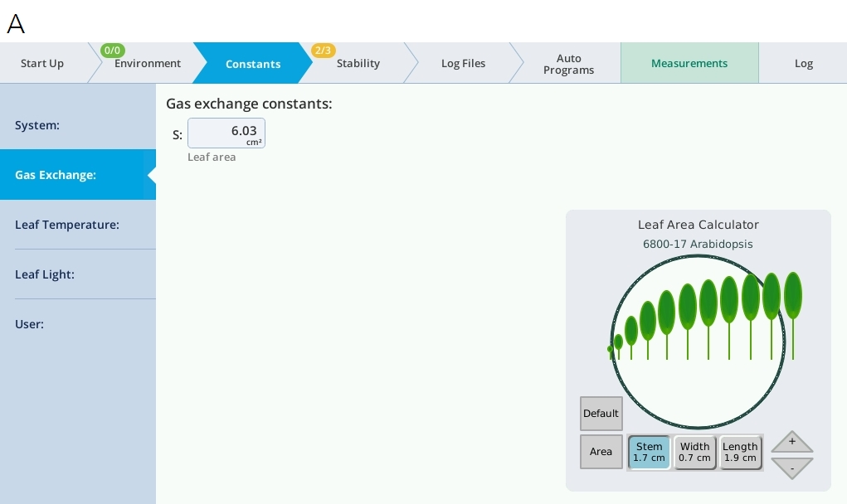Switch to the Environment tab
Image resolution: width=847 pixels, height=504 pixels.
pyautogui.click(x=148, y=63)
